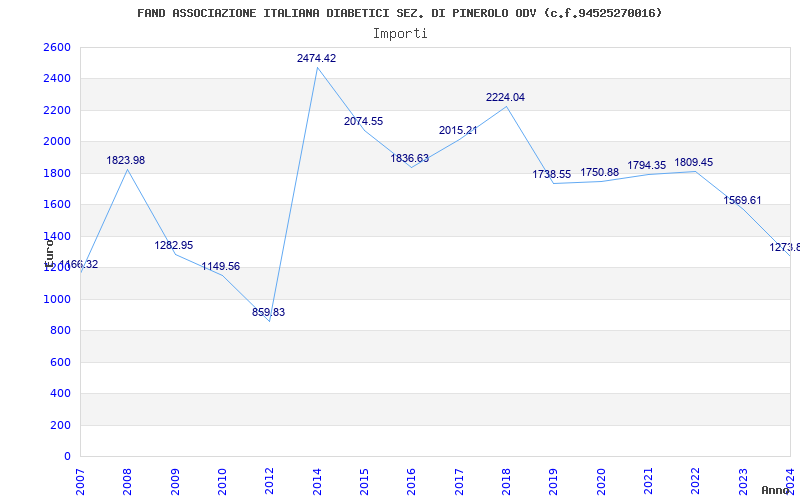The height and width of the screenshot is (500, 800).
Task: Click the Importi subtitle
Action: coord(400,34)
